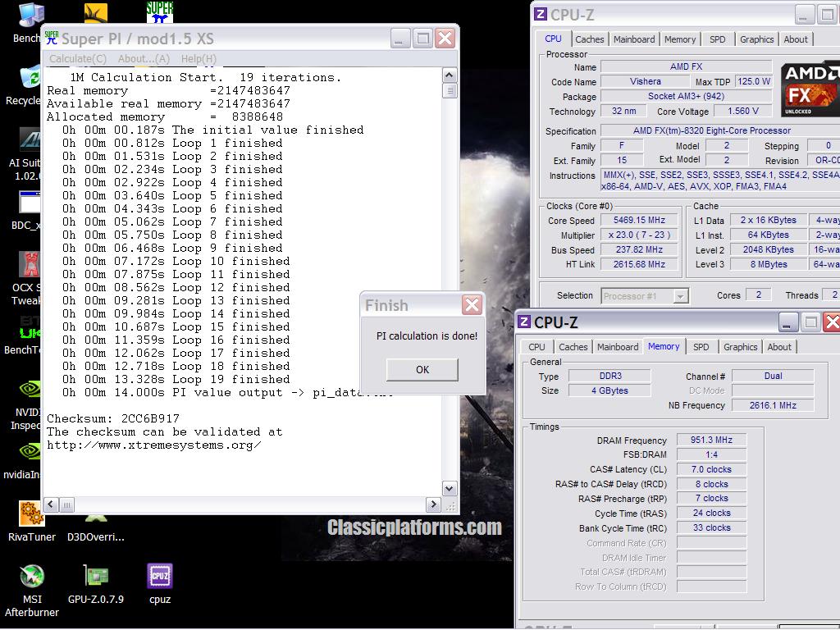Open the BDC desktop icon

[27, 211]
